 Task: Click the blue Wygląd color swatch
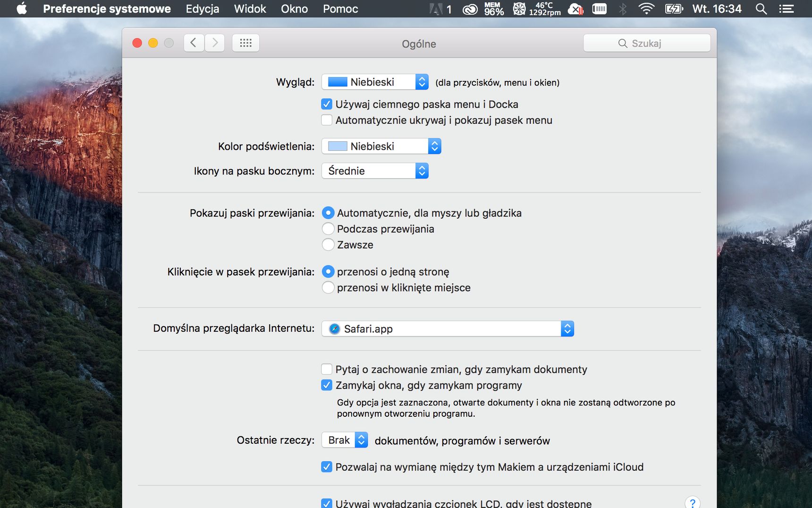338,82
